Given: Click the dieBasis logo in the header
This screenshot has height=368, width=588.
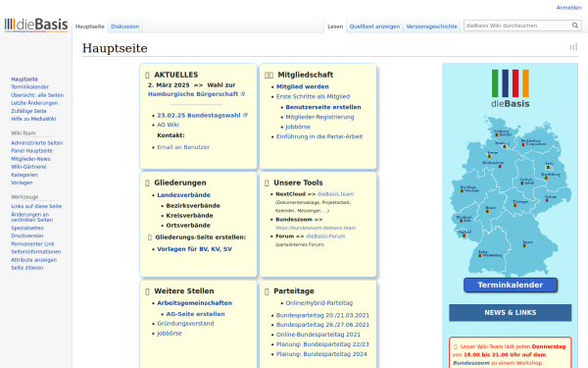Looking at the screenshot, I should coord(36,26).
